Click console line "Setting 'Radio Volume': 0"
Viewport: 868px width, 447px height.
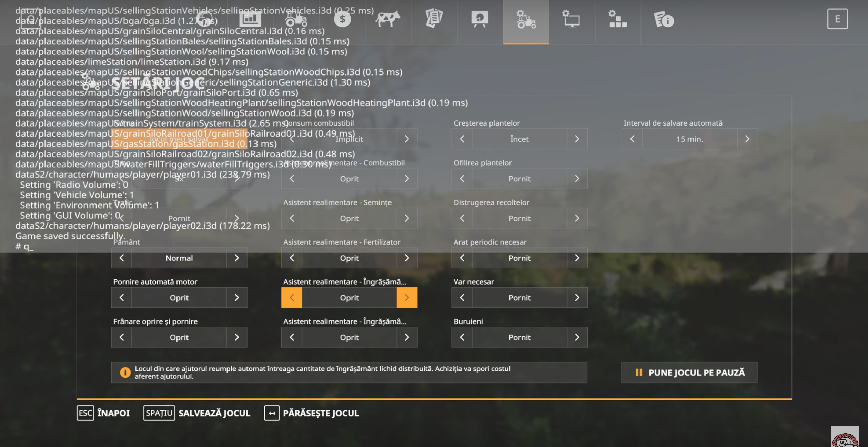(x=74, y=185)
